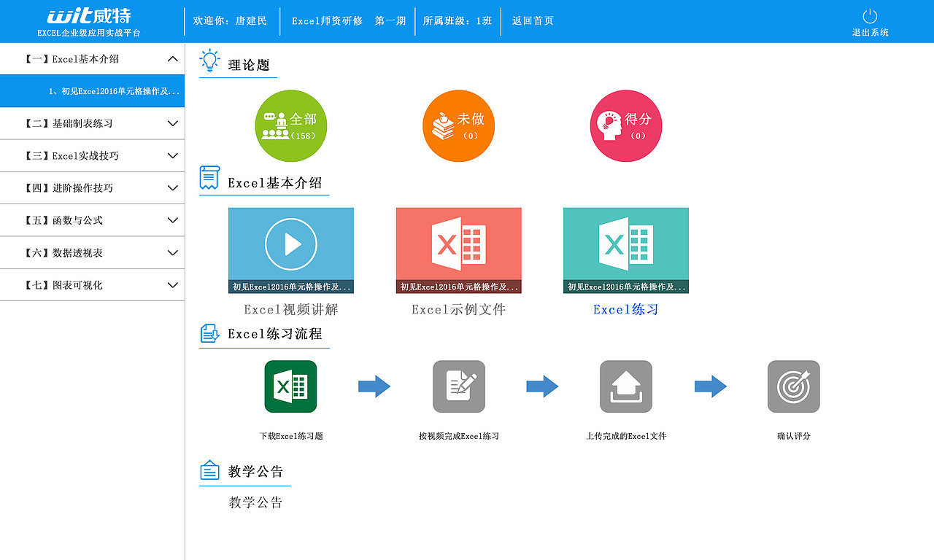Viewport: 934px width, 560px height.
Task: Click the light bulb icon beside 理论题
Action: [209, 61]
